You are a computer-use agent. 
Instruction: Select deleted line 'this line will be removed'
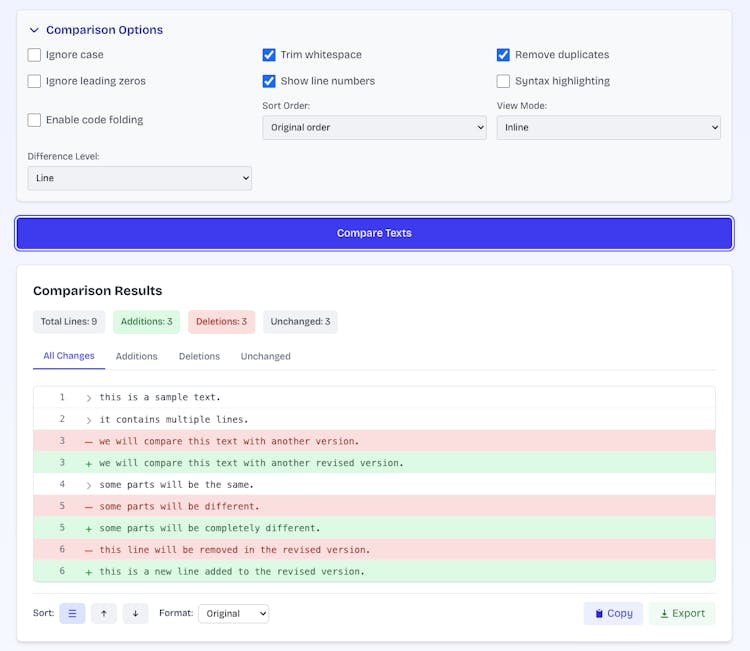(374, 550)
